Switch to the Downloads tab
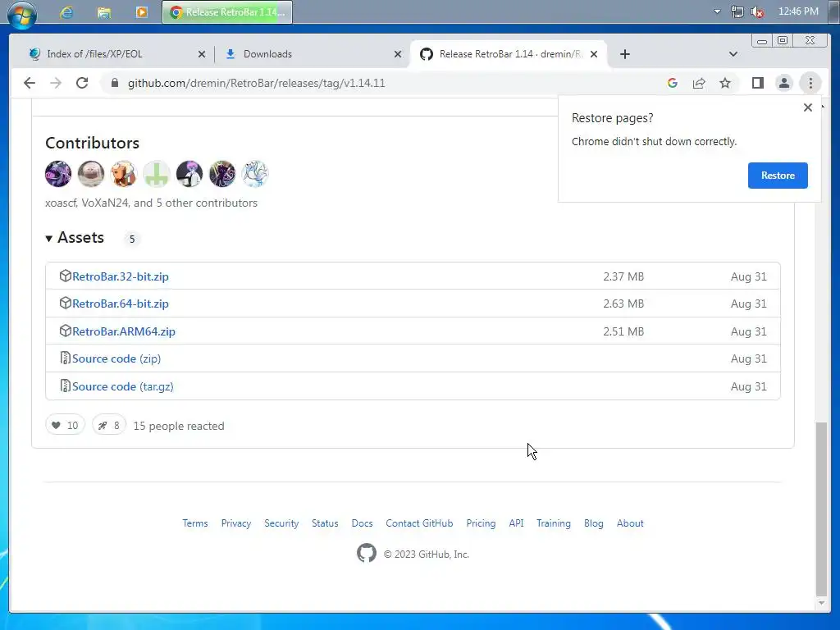The image size is (840, 630). pyautogui.click(x=311, y=54)
